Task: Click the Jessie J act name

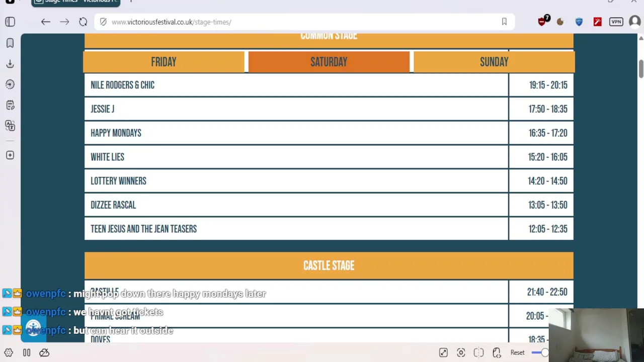Action: [103, 109]
